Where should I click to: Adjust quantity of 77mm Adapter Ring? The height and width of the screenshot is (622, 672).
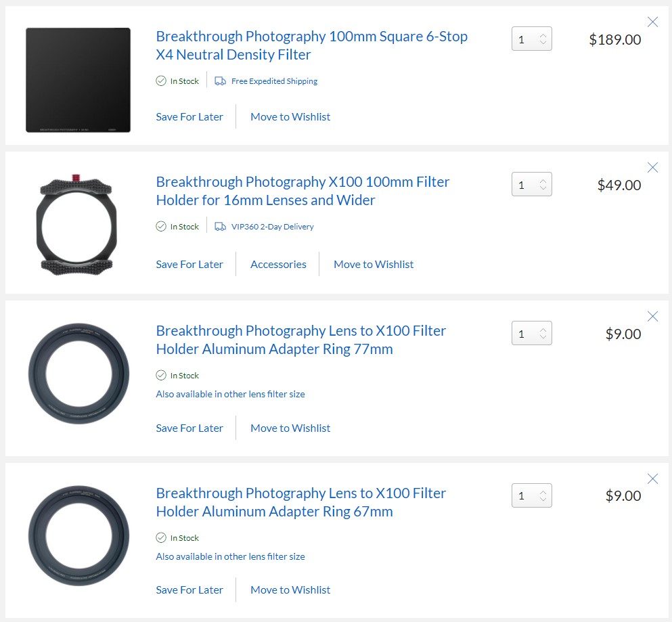point(531,333)
